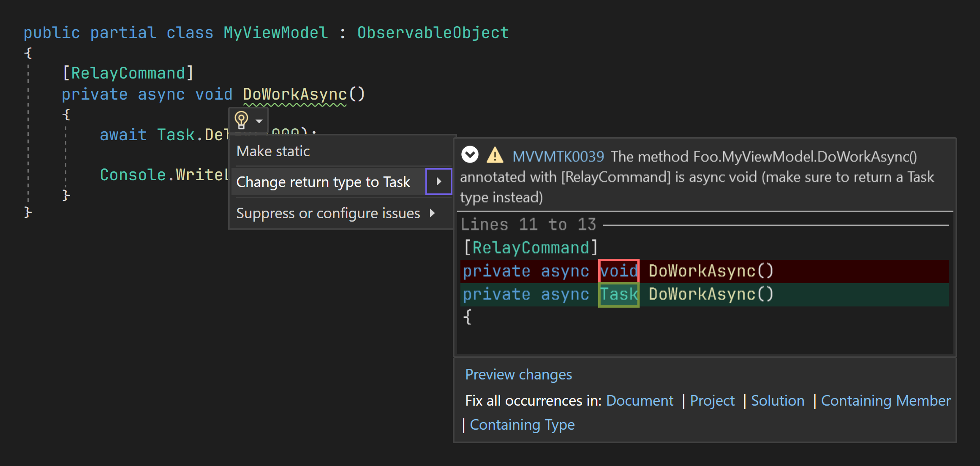Fix all occurrences in Solution
This screenshot has width=980, height=466.
(x=778, y=401)
